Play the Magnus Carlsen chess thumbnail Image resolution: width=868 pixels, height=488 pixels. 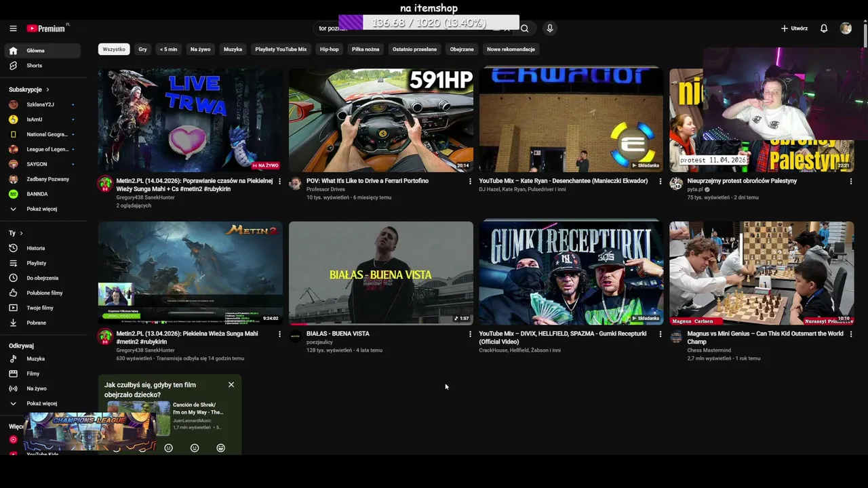coord(762,273)
